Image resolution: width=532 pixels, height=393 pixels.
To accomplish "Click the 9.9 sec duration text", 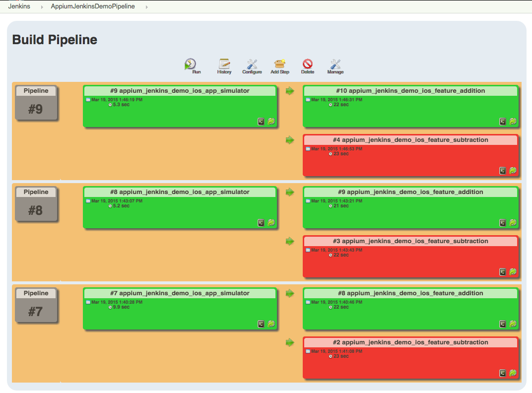I will coord(121,307).
